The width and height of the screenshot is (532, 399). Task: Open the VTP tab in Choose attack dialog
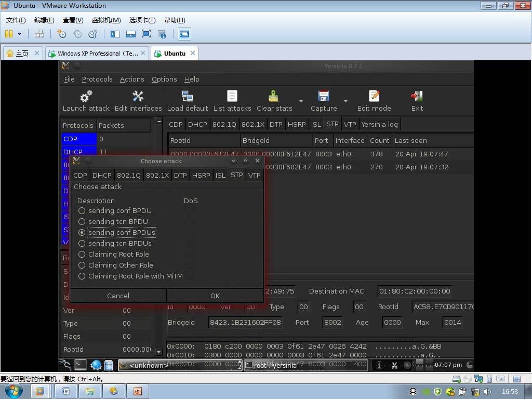point(254,176)
